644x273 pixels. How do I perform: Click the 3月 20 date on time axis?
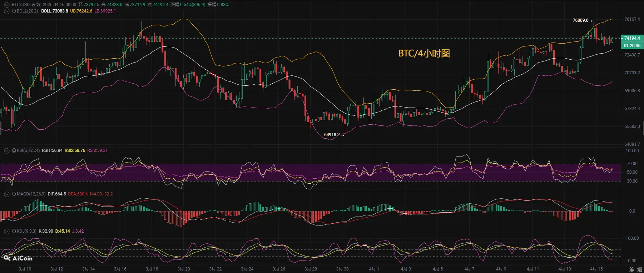pos(183,269)
